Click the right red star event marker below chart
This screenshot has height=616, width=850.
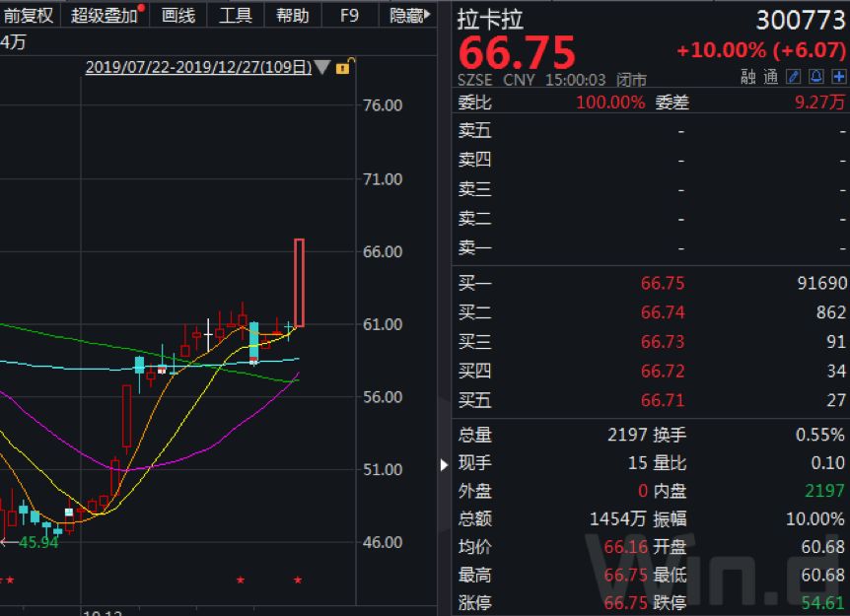pyautogui.click(x=296, y=582)
